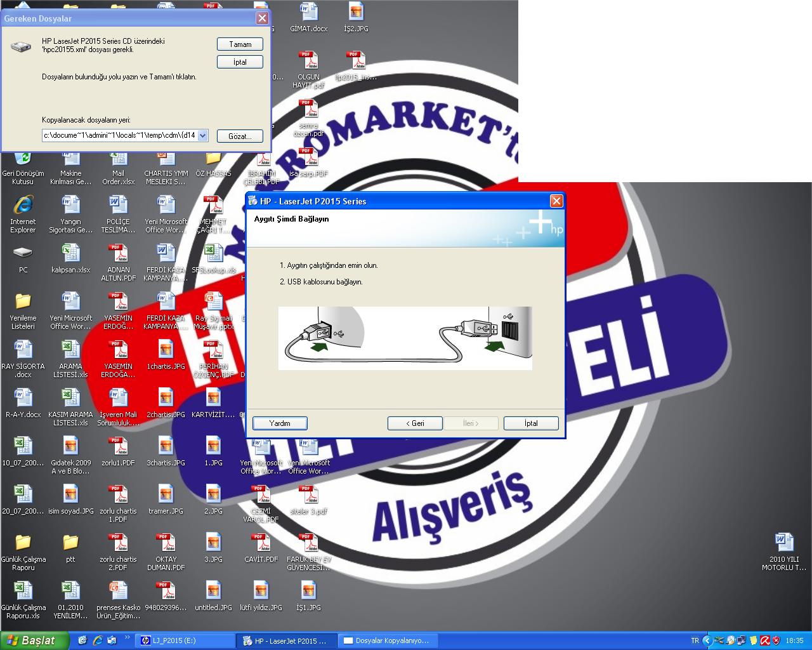The height and width of the screenshot is (650, 812).
Task: Select the tramer.JPG image icon
Action: [x=166, y=494]
